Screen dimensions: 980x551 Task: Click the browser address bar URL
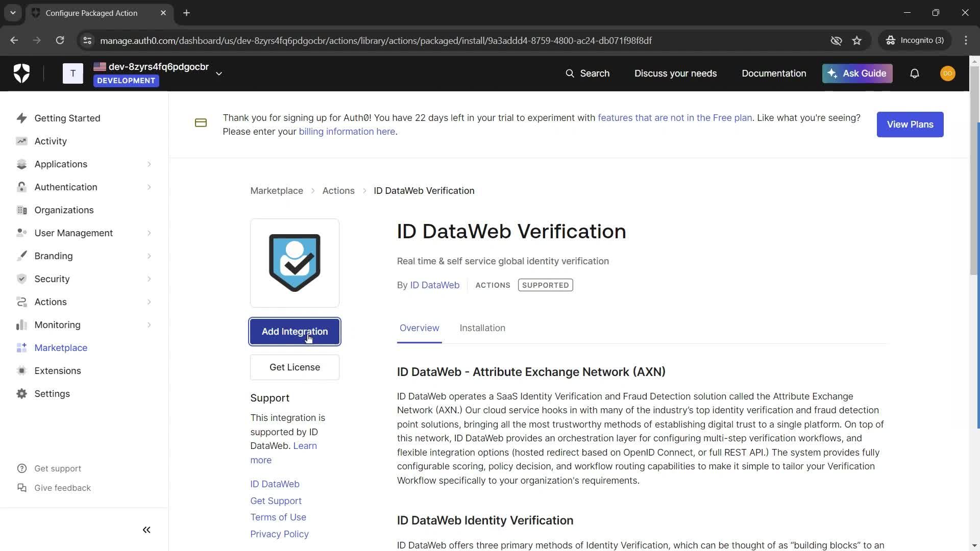pyautogui.click(x=376, y=41)
